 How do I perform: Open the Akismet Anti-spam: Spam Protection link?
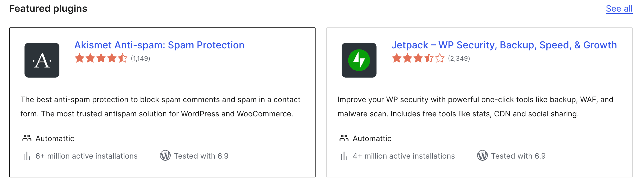(159, 45)
